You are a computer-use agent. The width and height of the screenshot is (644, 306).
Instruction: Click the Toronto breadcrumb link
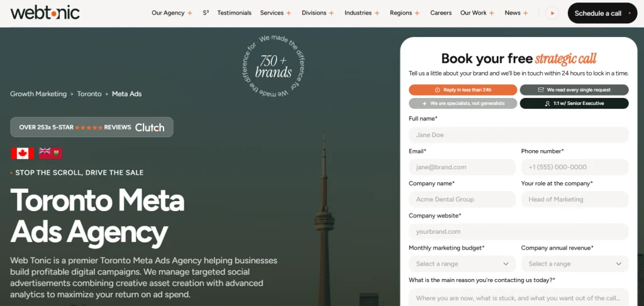click(x=89, y=94)
